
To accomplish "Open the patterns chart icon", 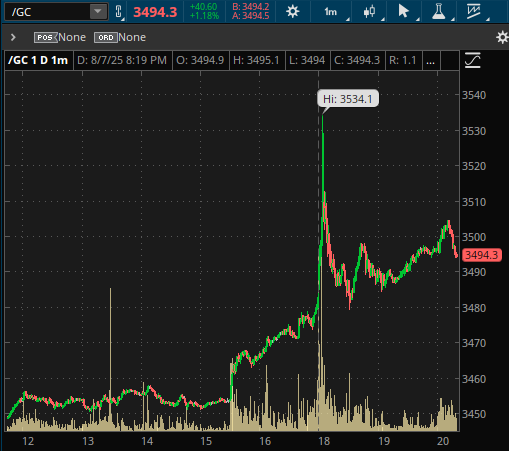I will 474,12.
